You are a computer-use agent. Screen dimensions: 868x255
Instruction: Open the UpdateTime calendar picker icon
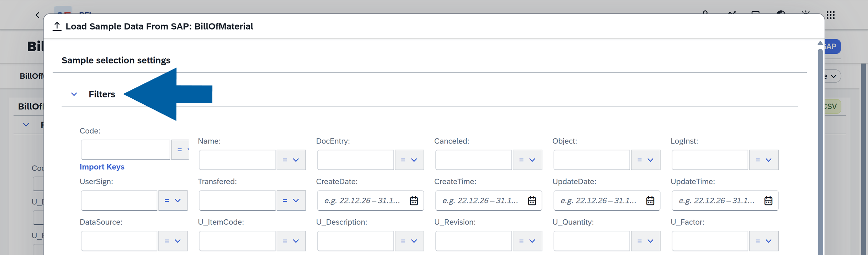click(768, 201)
